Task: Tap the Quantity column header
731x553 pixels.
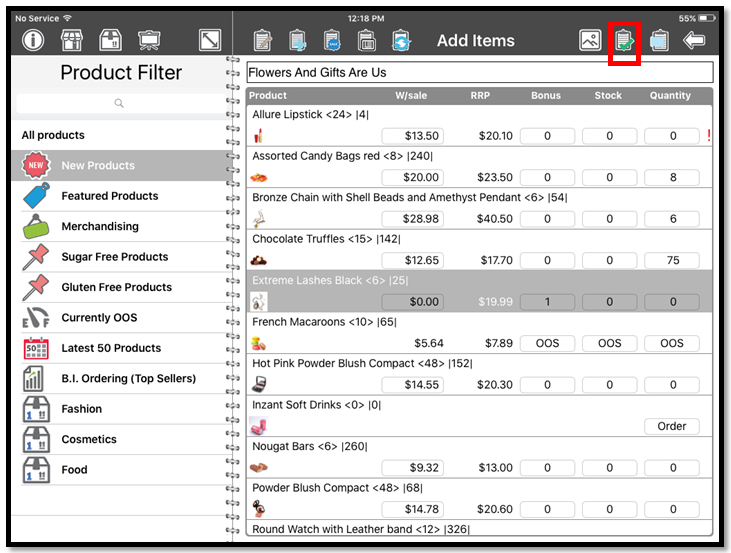Action: [x=670, y=96]
